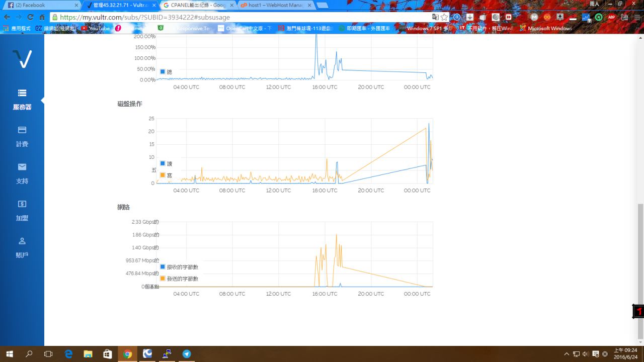This screenshot has width=644, height=362.
Task: Switch to the host1 WebHost Manager tab
Action: point(275,5)
